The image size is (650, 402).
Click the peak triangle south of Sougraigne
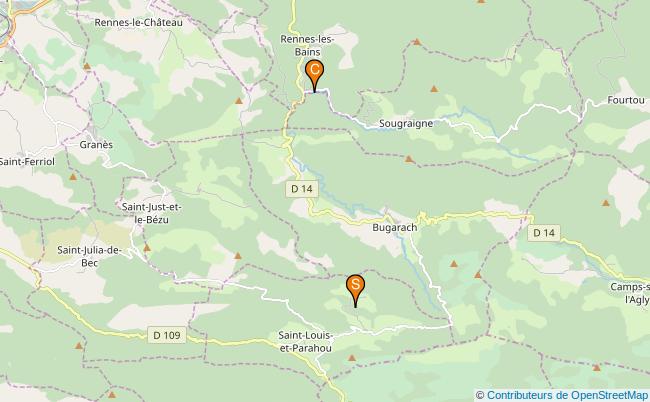[409, 159]
